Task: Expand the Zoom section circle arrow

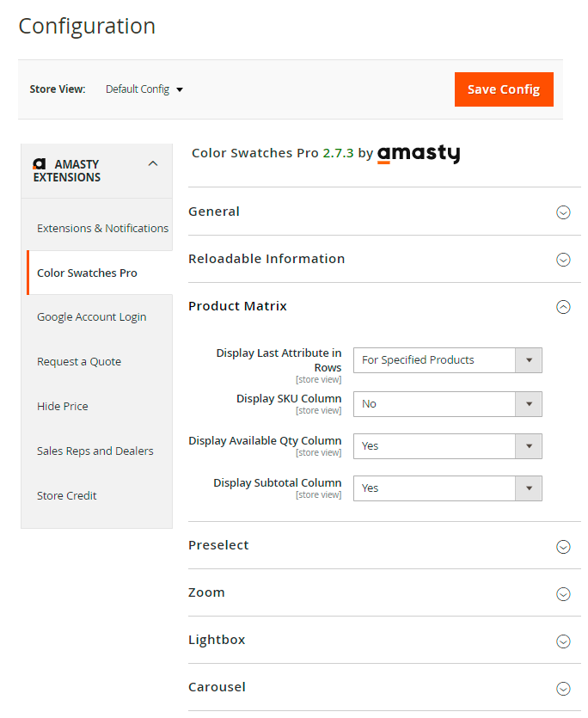Action: [563, 593]
